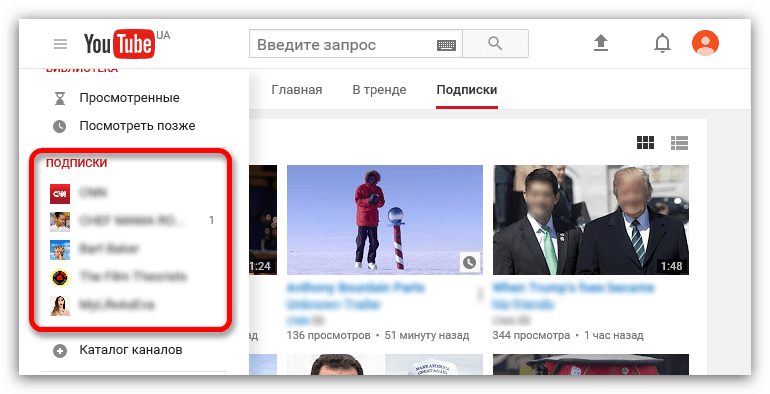
Task: Click the magnifier search button
Action: coord(495,44)
